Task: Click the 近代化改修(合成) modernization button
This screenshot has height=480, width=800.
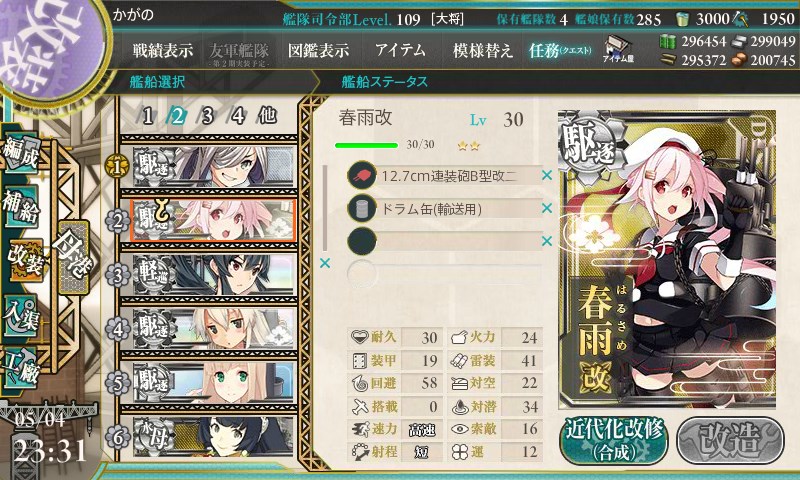Action: click(x=614, y=440)
